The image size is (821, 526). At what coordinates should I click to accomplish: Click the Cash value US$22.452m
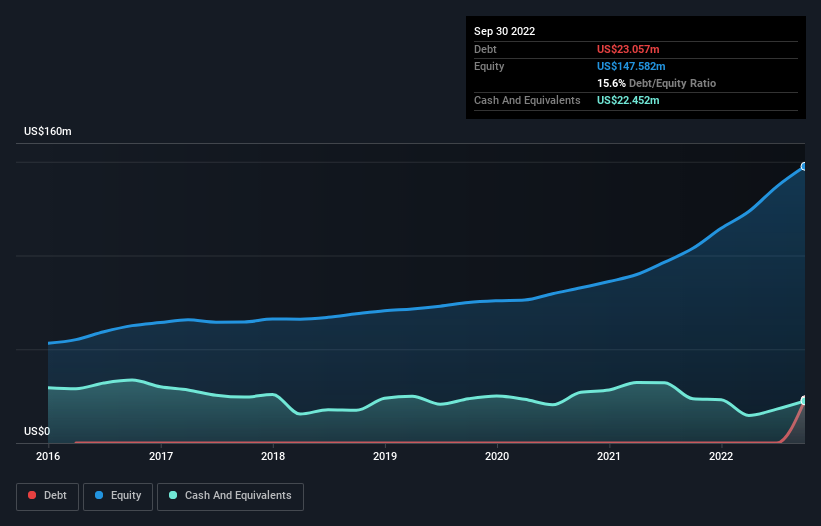point(628,100)
